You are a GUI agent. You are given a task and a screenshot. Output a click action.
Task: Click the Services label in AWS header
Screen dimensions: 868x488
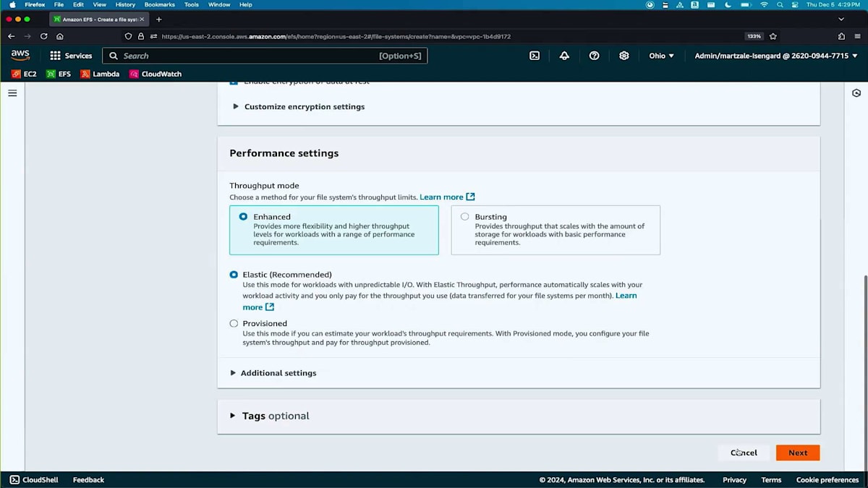[x=78, y=56]
